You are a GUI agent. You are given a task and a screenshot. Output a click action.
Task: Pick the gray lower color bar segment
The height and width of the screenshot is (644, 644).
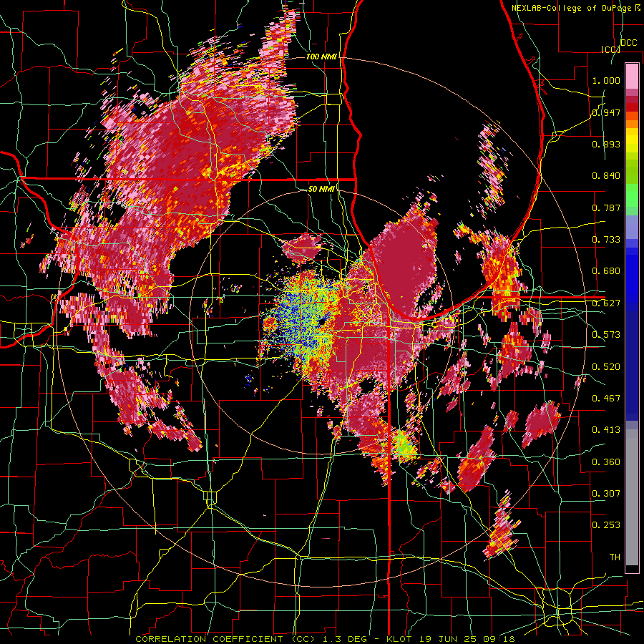(x=632, y=497)
